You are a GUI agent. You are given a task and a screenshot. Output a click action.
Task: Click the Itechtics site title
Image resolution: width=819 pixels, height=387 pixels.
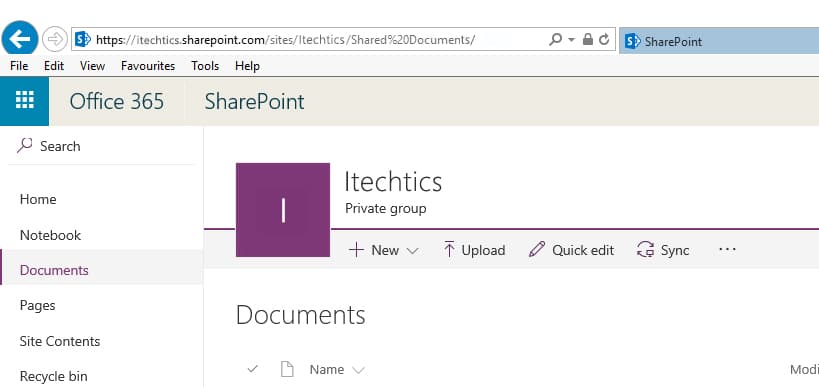coord(393,182)
